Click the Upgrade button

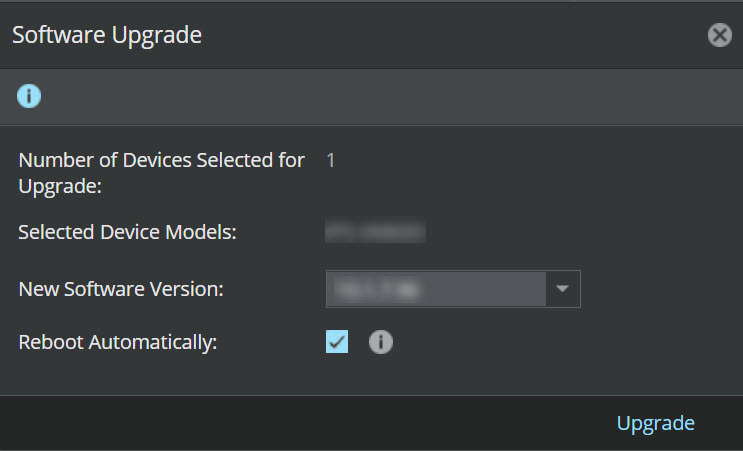[x=655, y=423]
